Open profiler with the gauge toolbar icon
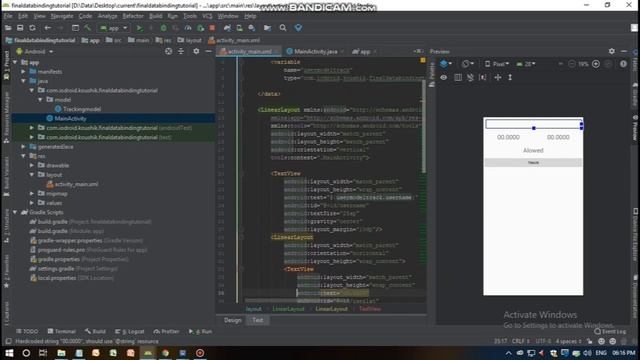This screenshot has height=360, width=640. [x=188, y=28]
